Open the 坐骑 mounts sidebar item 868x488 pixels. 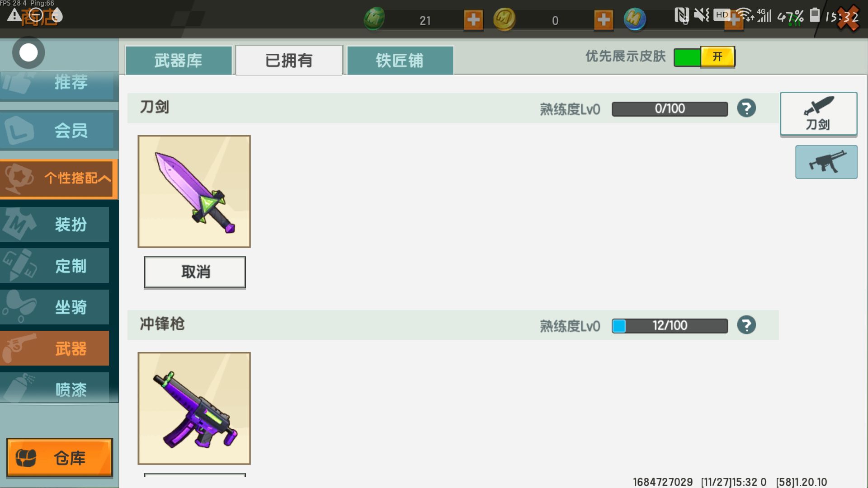click(55, 307)
